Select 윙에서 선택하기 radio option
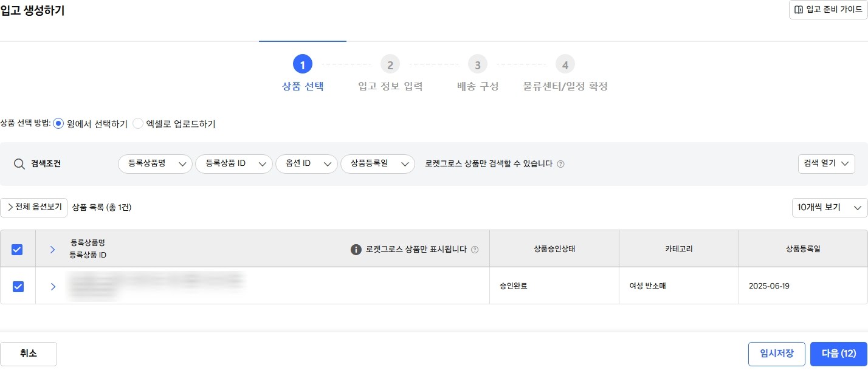The image size is (868, 376). pyautogui.click(x=59, y=124)
